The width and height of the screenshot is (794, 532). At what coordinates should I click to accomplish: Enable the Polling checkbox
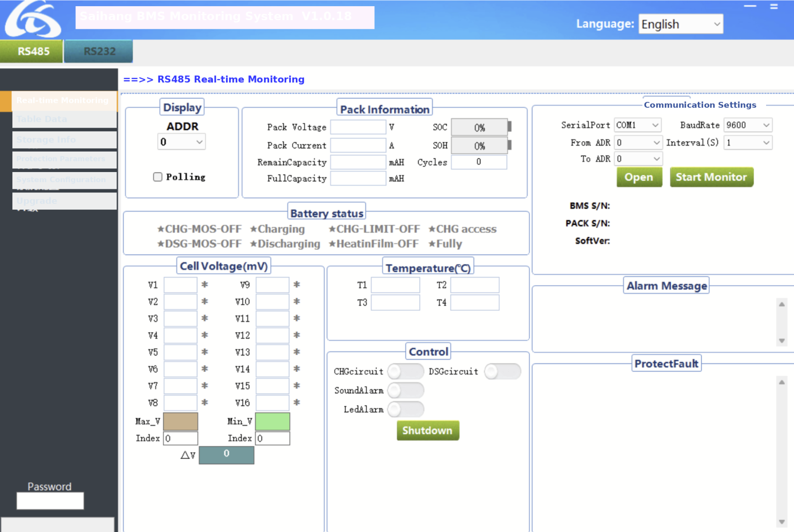tap(157, 177)
